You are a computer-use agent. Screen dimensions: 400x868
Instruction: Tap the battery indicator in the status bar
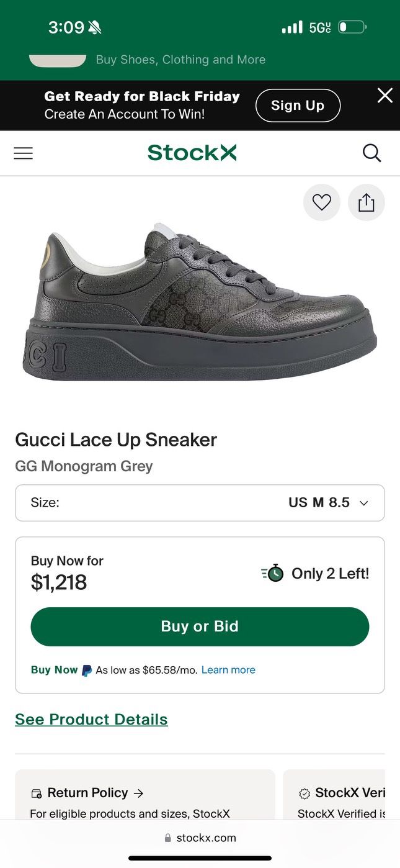coord(352,27)
